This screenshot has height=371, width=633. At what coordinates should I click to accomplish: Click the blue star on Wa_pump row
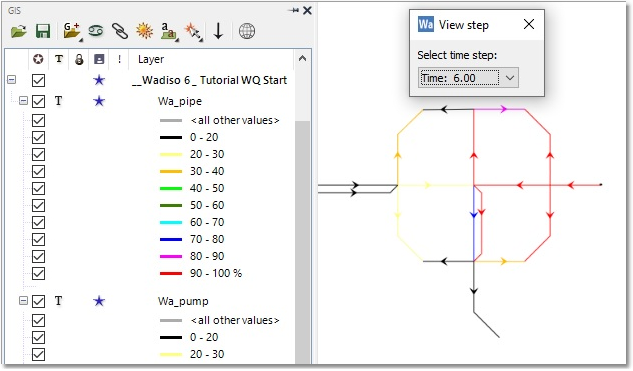pos(99,301)
